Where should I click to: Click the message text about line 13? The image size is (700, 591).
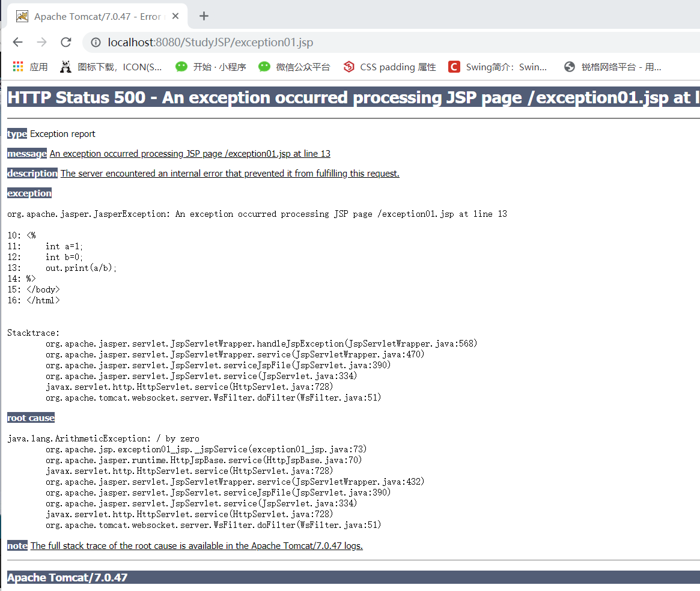[x=190, y=154]
